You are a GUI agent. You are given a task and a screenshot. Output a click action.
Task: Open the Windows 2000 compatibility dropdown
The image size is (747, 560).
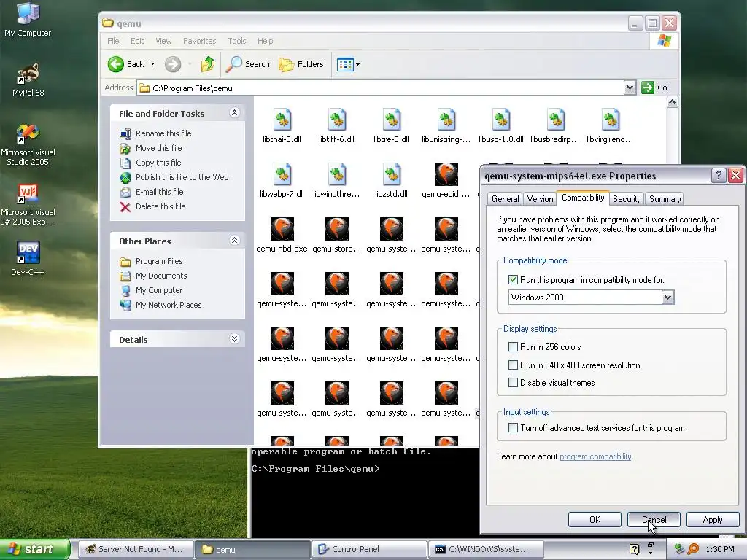tap(668, 297)
